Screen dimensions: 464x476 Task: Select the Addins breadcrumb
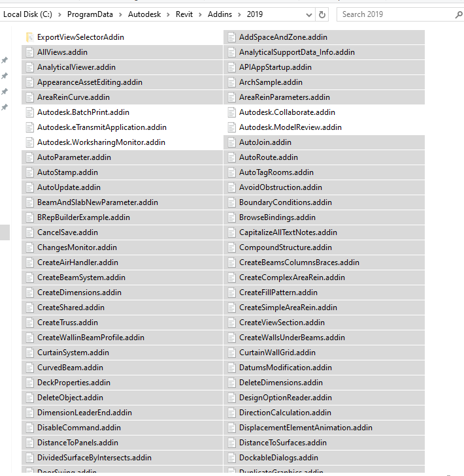220,14
